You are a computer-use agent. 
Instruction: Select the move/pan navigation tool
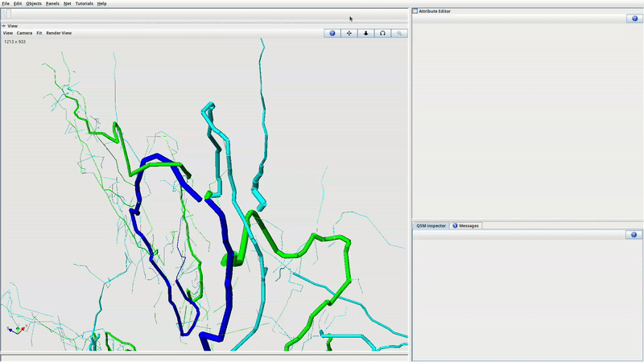click(x=349, y=33)
